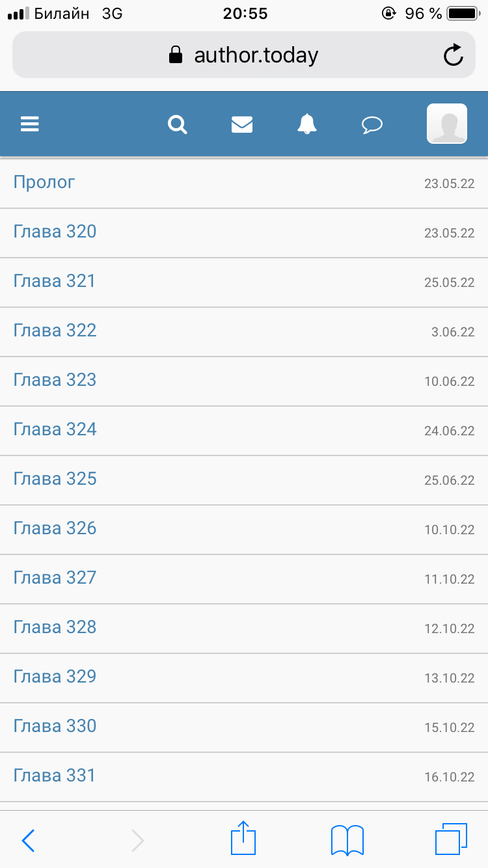The width and height of the screenshot is (488, 868).
Task: Open Safari bookmarks
Action: [347, 840]
